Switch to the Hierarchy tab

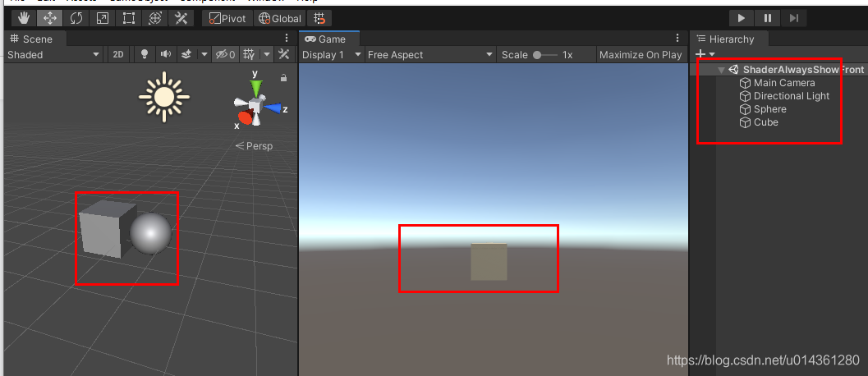(729, 39)
